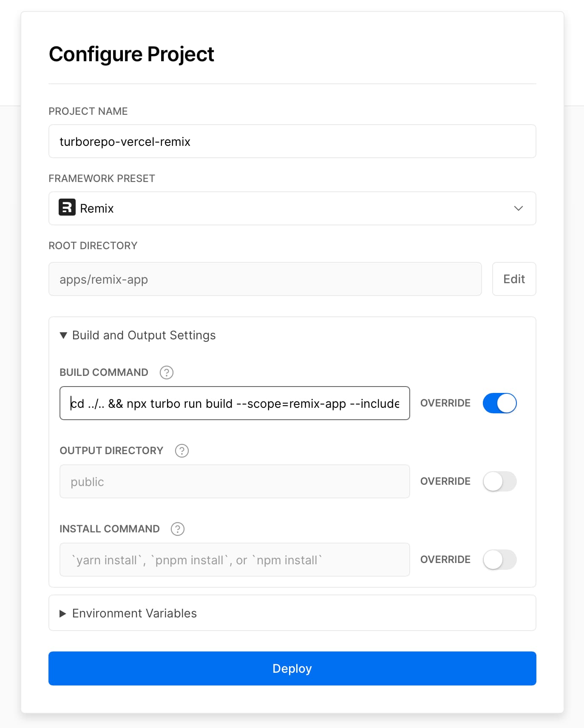
Task: Enable the Output Directory override toggle
Action: click(x=499, y=481)
